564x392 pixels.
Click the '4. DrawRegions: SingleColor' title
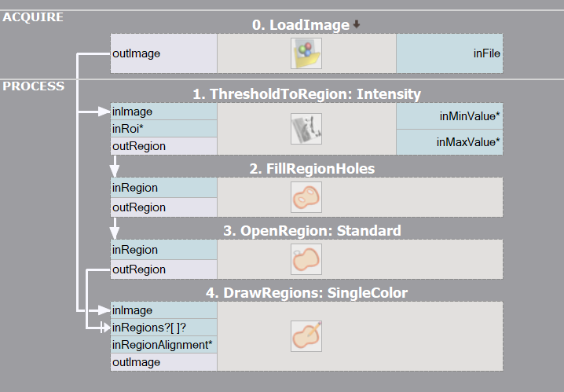pos(306,293)
